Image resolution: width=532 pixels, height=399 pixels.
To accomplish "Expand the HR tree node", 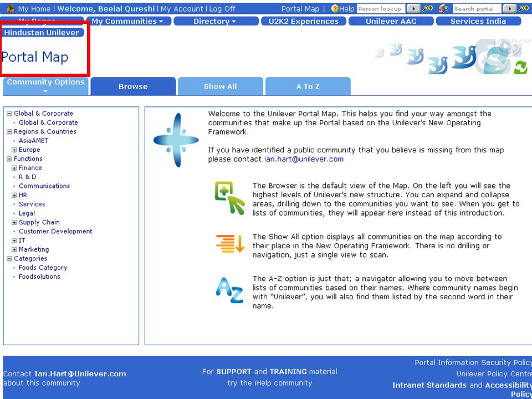I will (x=14, y=195).
